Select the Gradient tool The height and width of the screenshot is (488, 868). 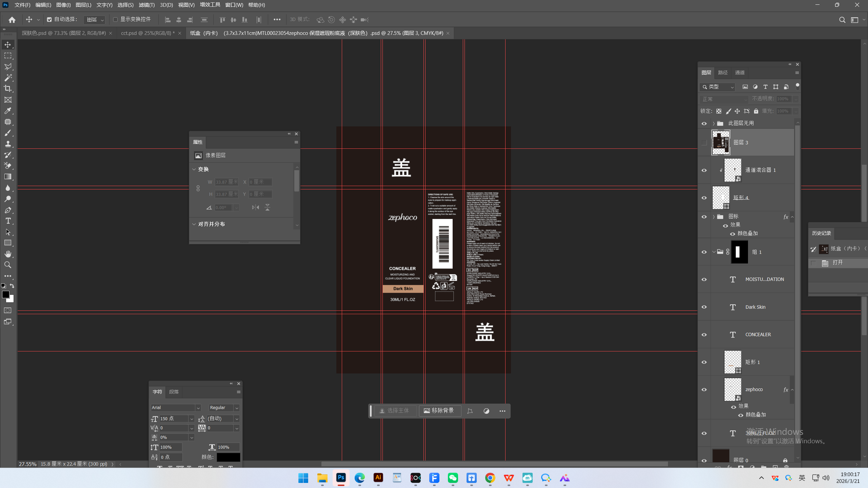point(8,177)
